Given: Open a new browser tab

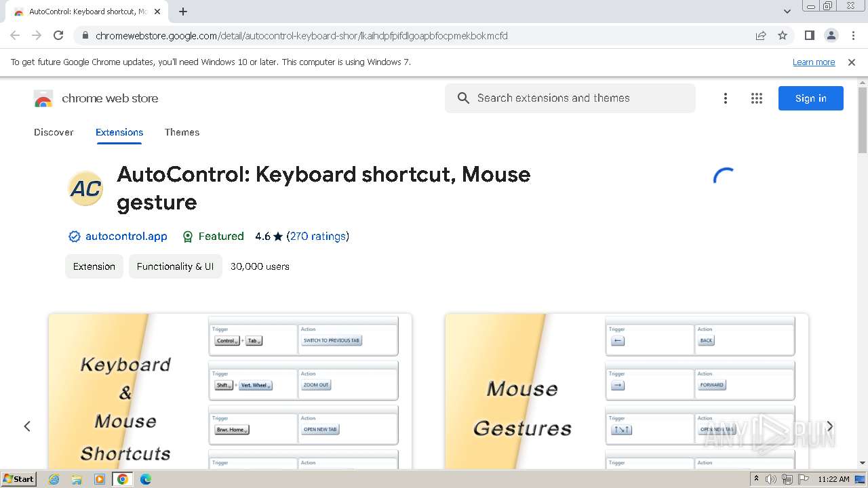Looking at the screenshot, I should [183, 12].
